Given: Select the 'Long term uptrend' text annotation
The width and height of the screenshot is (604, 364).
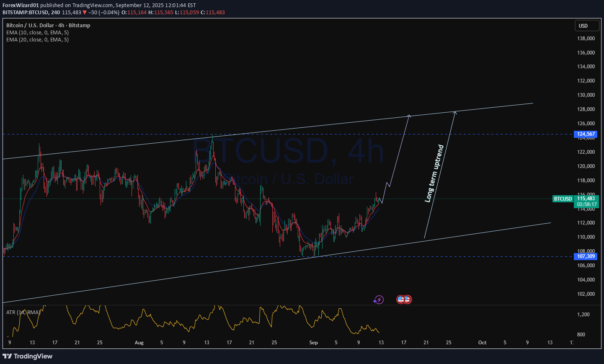Looking at the screenshot, I should pyautogui.click(x=434, y=173).
